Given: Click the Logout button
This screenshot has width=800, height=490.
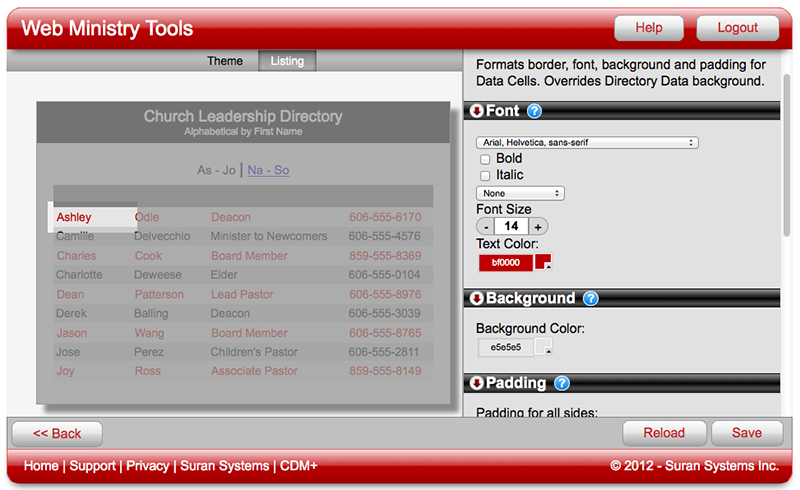Looking at the screenshot, I should 737,28.
